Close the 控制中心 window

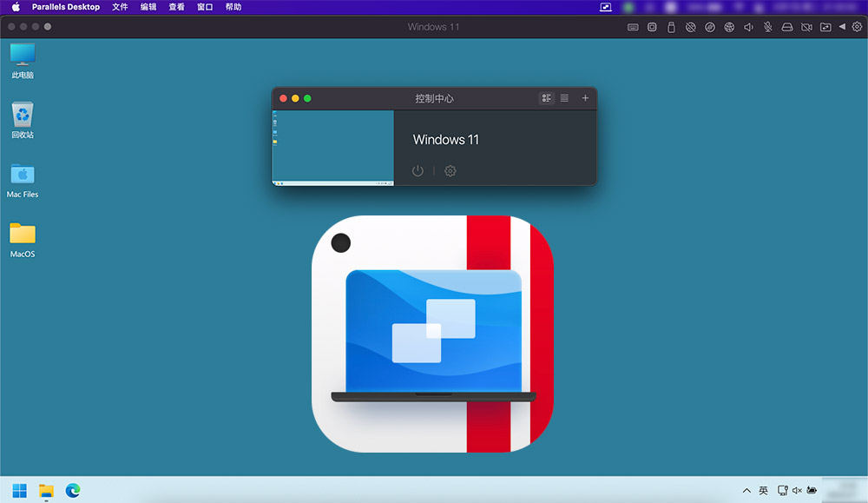[x=284, y=98]
